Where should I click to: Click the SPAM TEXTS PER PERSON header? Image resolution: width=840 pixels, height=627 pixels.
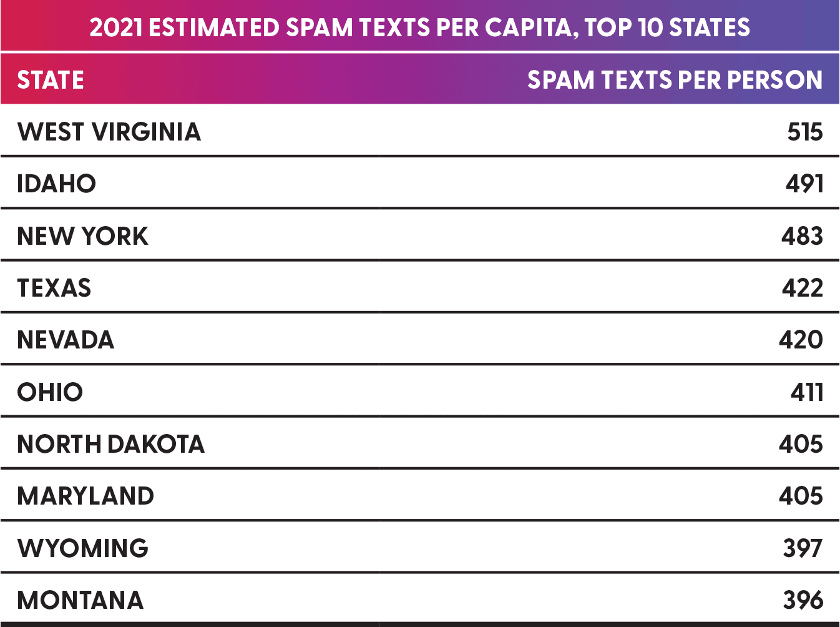[x=675, y=80]
